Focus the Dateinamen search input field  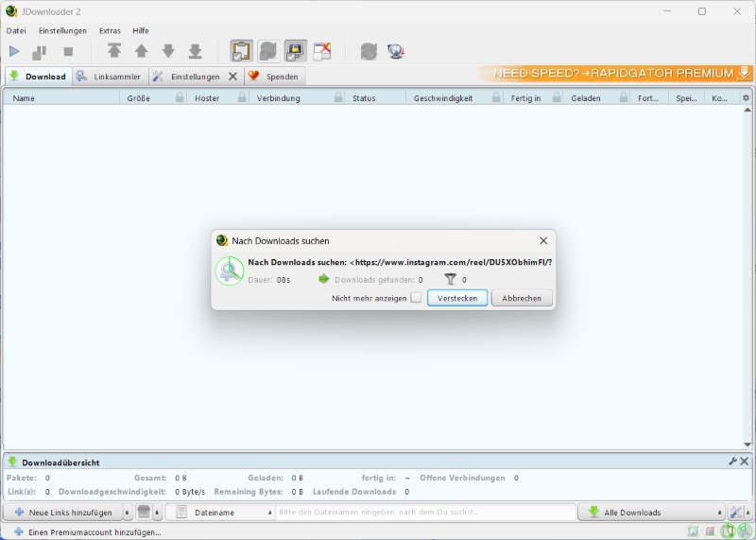coord(426,512)
